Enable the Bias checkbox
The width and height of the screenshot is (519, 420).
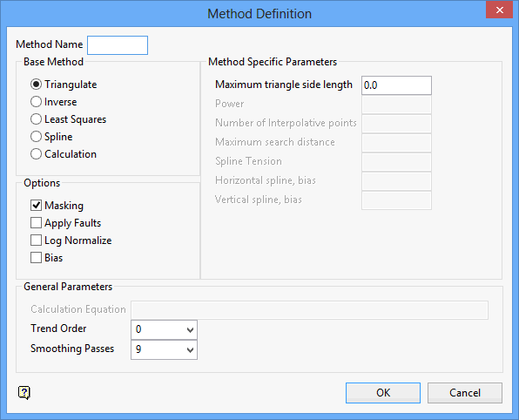[x=36, y=258]
